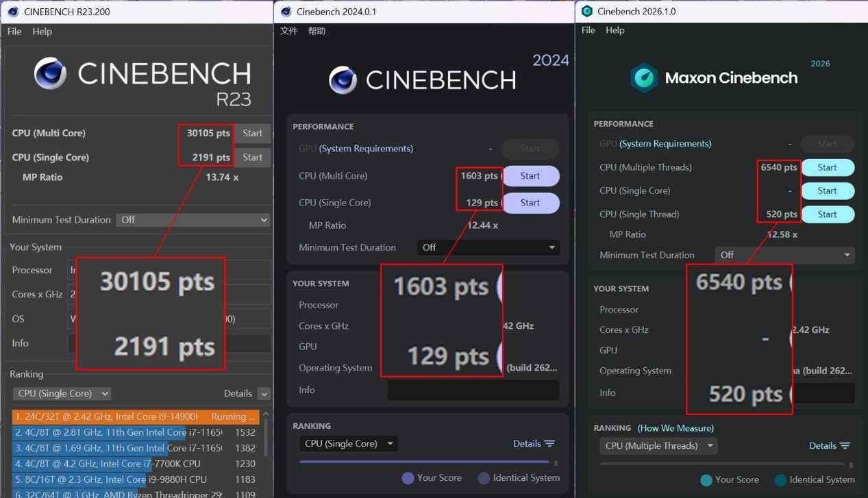Start CPU (Single Thread) test in Cinebench 2026

tap(827, 214)
